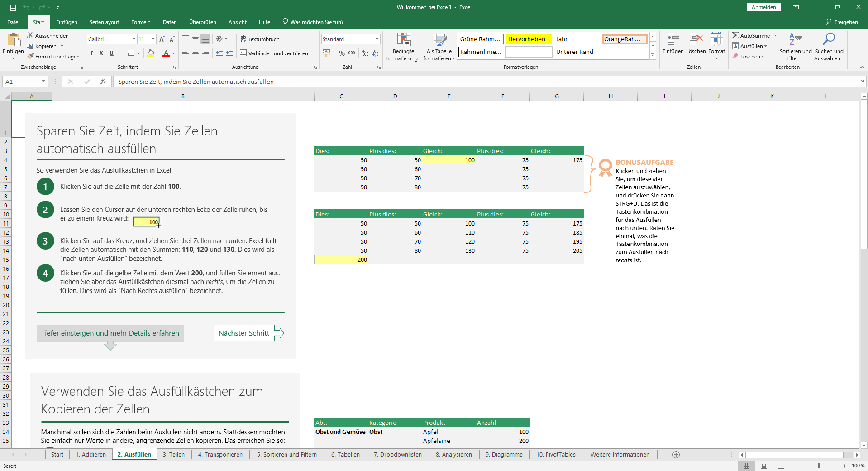The width and height of the screenshot is (868, 471).
Task: Click the AutoSumme icon
Action: point(736,35)
